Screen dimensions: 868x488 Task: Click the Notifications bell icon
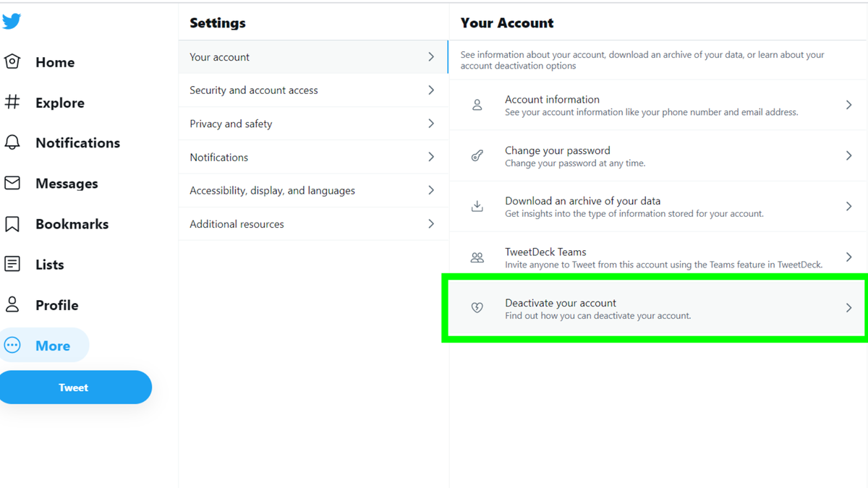pos(12,142)
